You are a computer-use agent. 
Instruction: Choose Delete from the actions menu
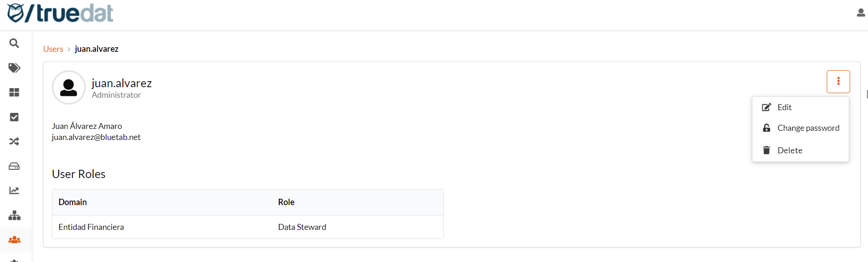tap(790, 151)
